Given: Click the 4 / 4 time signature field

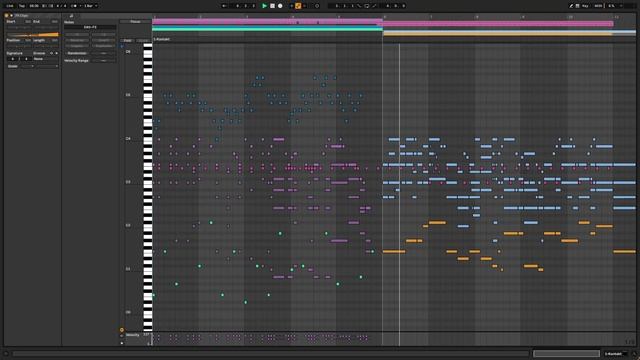Looking at the screenshot, I should [61, 6].
